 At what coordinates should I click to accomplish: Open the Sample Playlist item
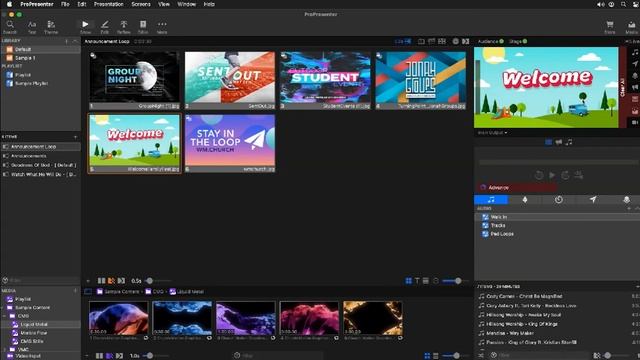click(x=40, y=83)
